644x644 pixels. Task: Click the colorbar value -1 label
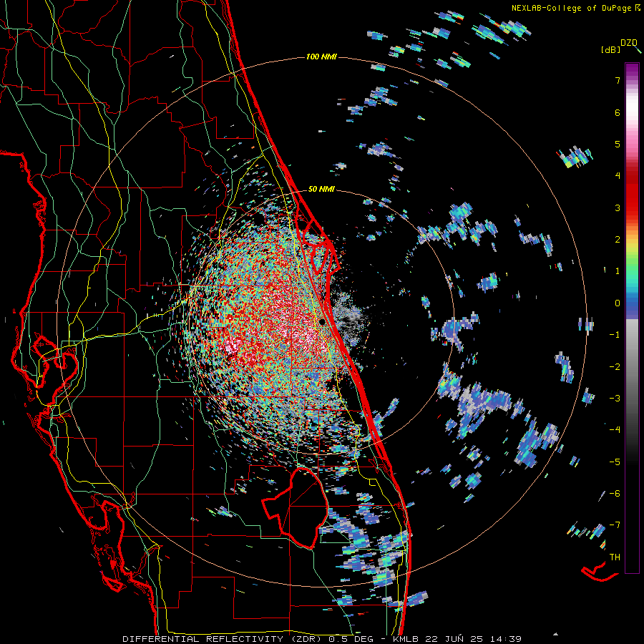click(x=615, y=335)
